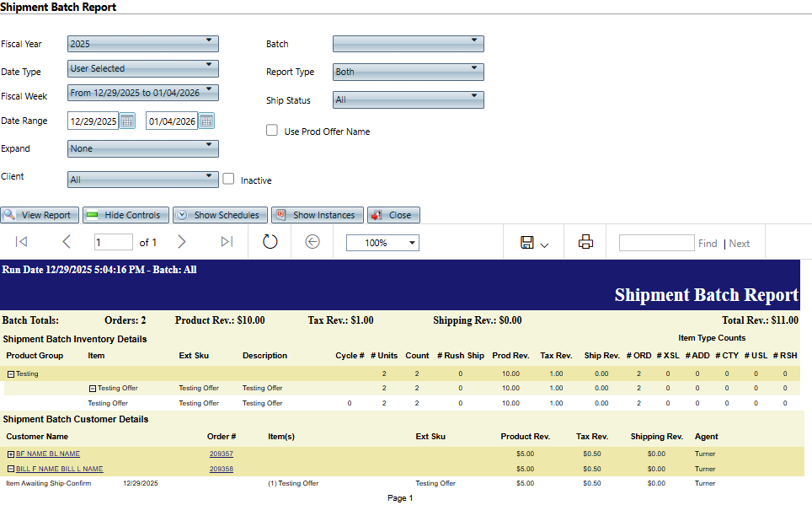Image resolution: width=812 pixels, height=505 pixels.
Task: Advance to next report page
Action: point(182,242)
